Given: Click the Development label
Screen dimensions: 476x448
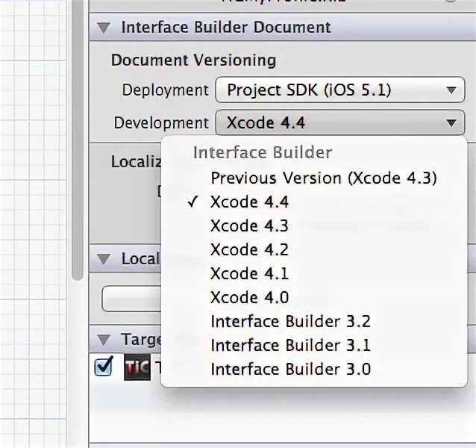Looking at the screenshot, I should coord(161,123).
